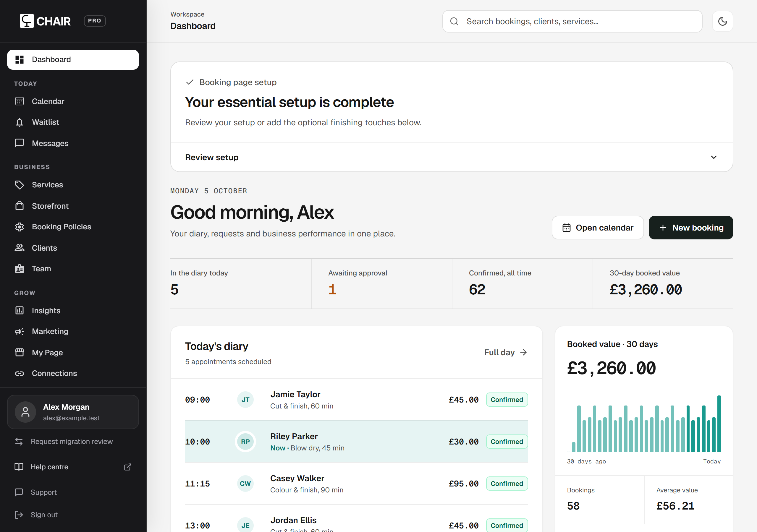Click Sign out
Screen dimensions: 757x532
tap(73, 515)
